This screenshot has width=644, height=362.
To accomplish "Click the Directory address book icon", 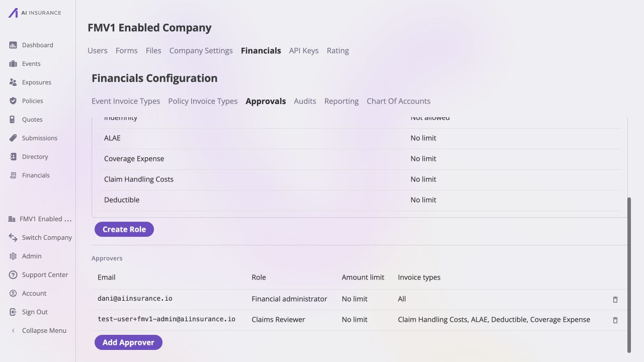I will pyautogui.click(x=13, y=157).
